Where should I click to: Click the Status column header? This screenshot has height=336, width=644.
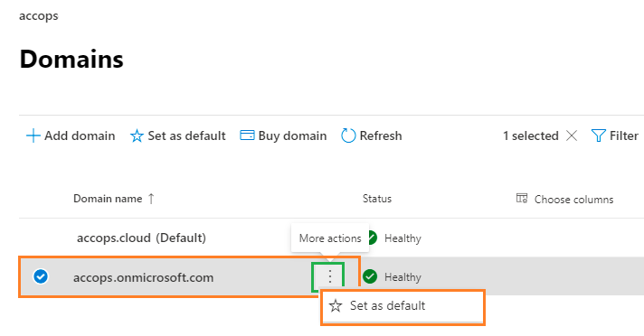point(376,199)
